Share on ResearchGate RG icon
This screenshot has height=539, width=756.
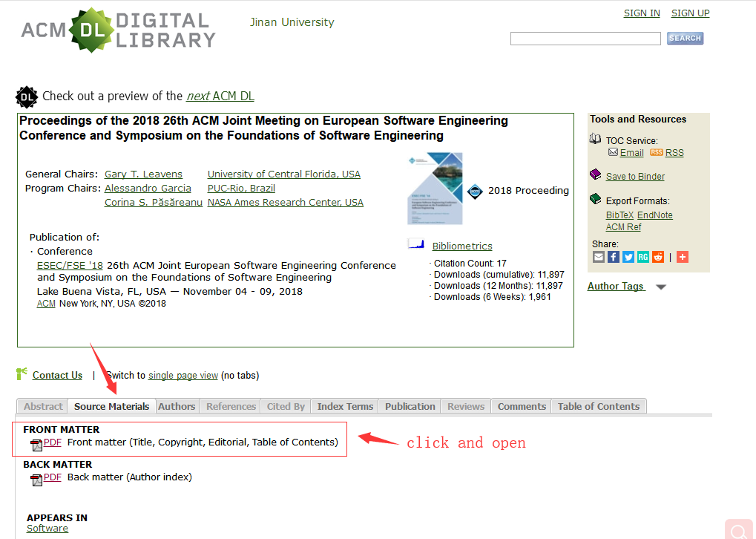coord(643,257)
